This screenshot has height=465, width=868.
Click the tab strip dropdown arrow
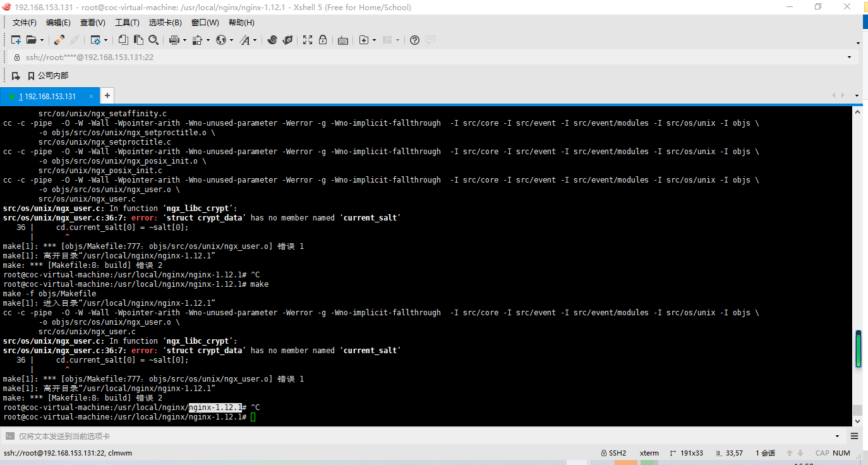coord(857,96)
